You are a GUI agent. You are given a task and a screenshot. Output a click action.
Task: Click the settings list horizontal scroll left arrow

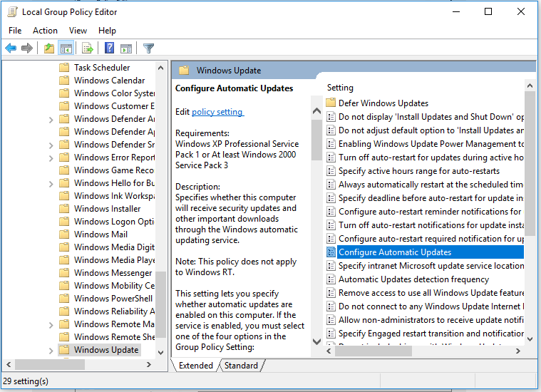point(329,351)
